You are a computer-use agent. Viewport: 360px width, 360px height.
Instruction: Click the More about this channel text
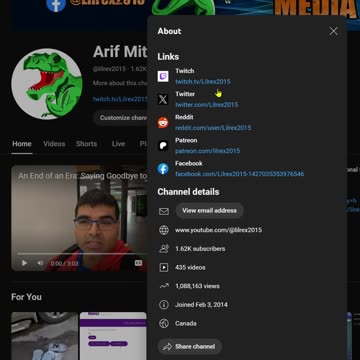pos(120,83)
